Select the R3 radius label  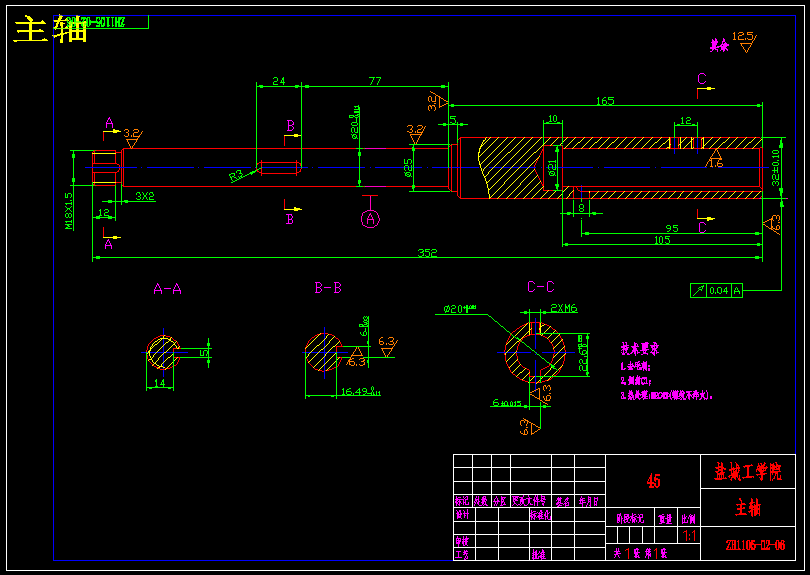236,176
